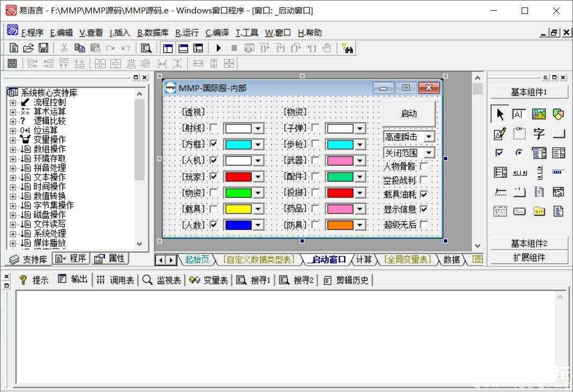Open the [方框] color dropdown arrow
Viewport: 573px width, 392px height.
point(258,145)
